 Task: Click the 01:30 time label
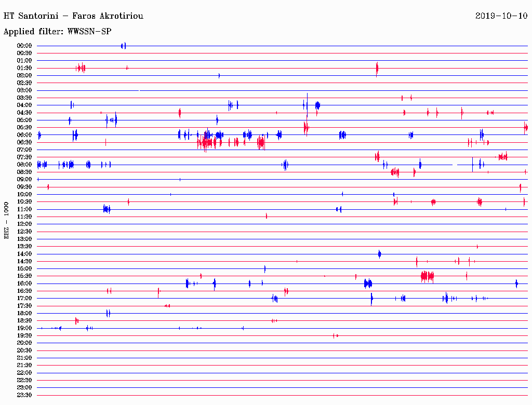(24, 68)
